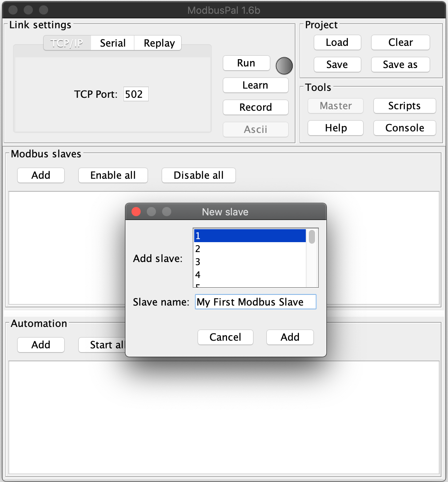Open the Replay tab
The image size is (448, 482).
[159, 43]
